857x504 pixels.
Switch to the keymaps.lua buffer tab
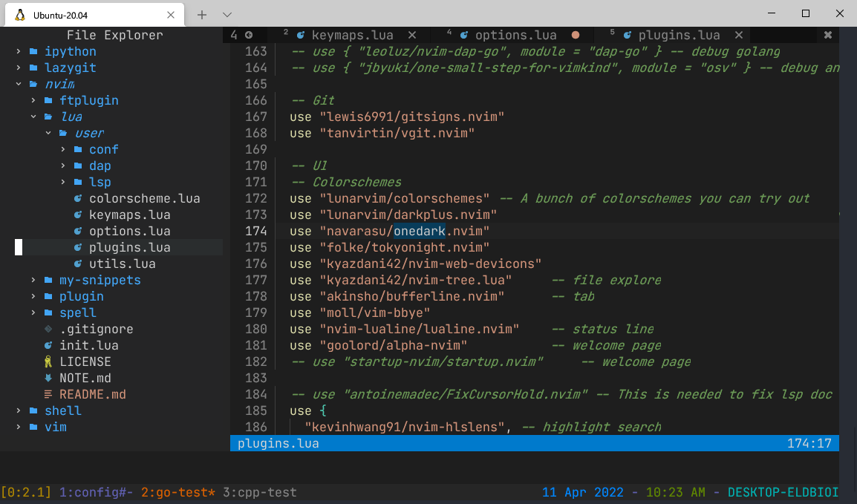coord(352,35)
